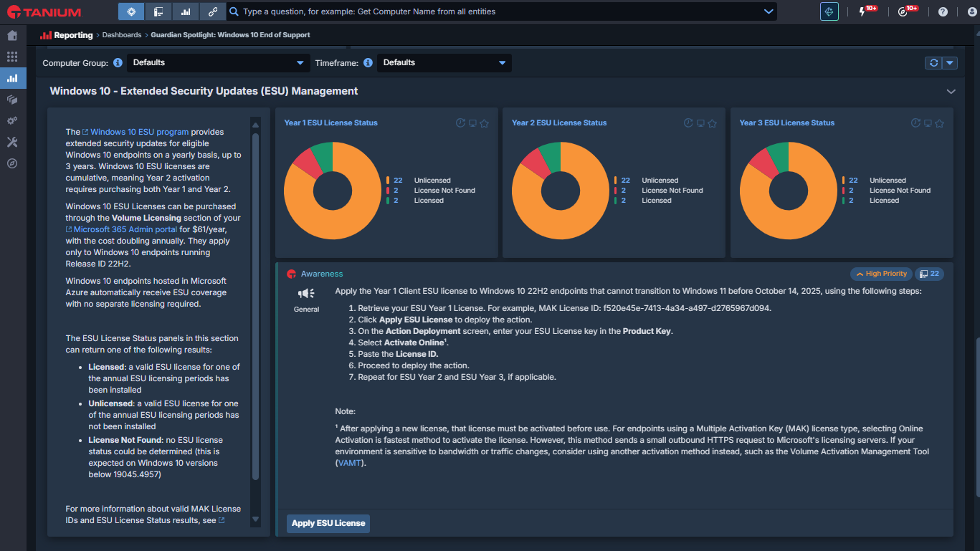The width and height of the screenshot is (980, 551).
Task: Select the chain link icon in top toolbar
Action: [x=213, y=11]
